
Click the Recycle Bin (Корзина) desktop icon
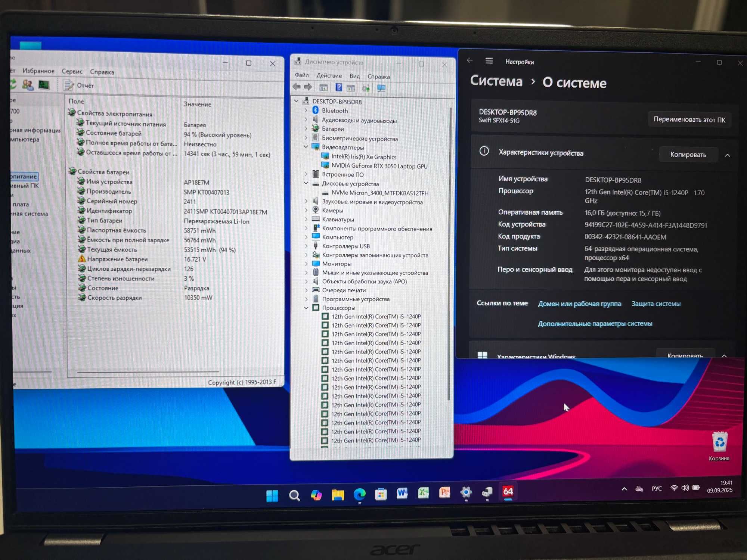click(x=719, y=446)
